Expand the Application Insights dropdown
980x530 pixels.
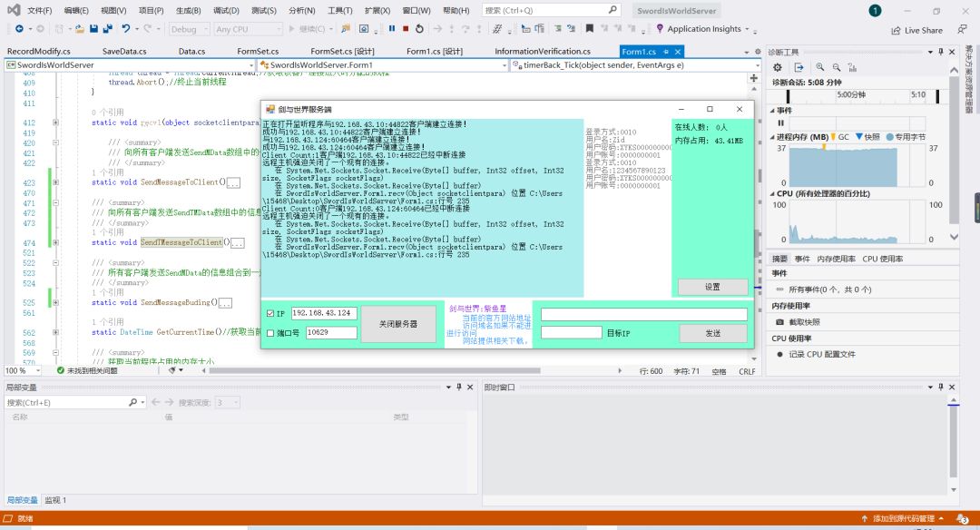pos(747,29)
